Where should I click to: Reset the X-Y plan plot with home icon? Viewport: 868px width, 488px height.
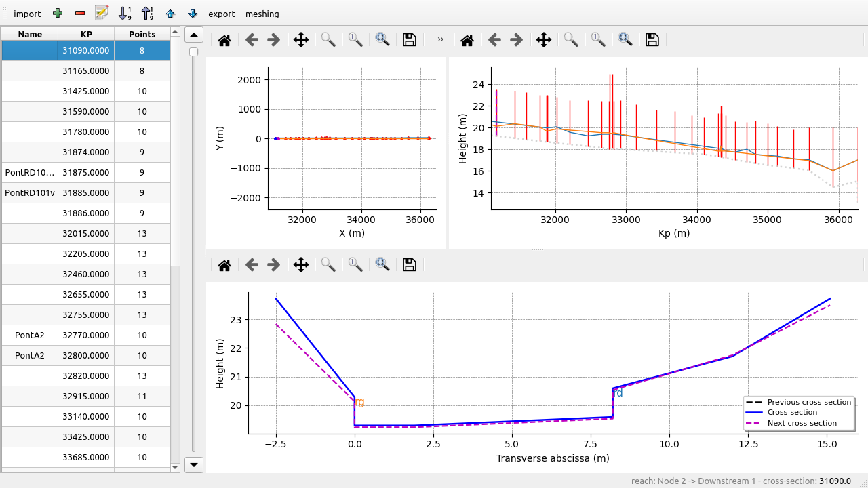pos(224,40)
